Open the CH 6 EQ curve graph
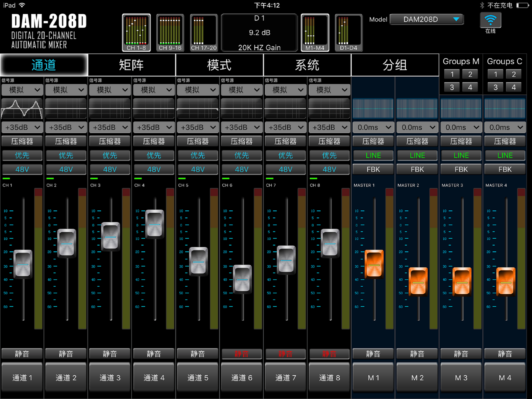This screenshot has height=399, width=532. pyautogui.click(x=241, y=109)
